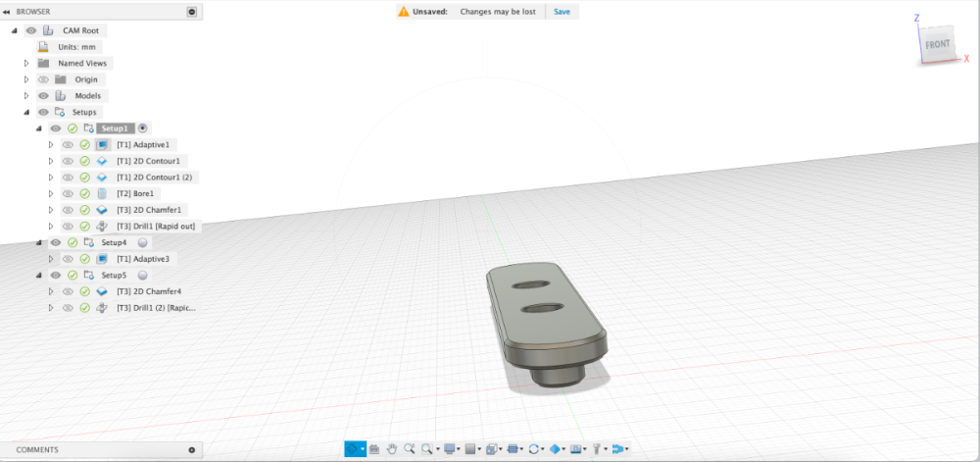Viewport: 980px width, 462px height.
Task: Click the tool holder icon in navigation bar
Action: point(597,449)
